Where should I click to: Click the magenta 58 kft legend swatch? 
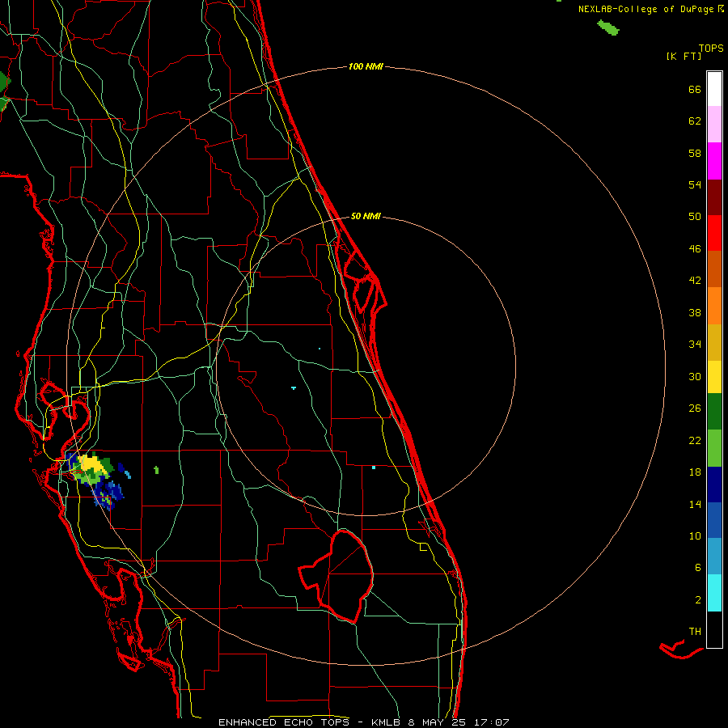(x=714, y=161)
